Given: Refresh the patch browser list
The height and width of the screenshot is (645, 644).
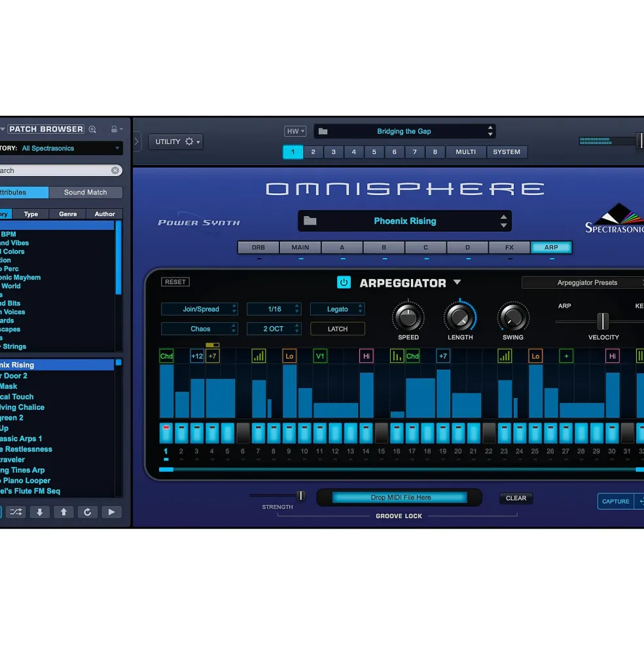Looking at the screenshot, I should point(87,512).
